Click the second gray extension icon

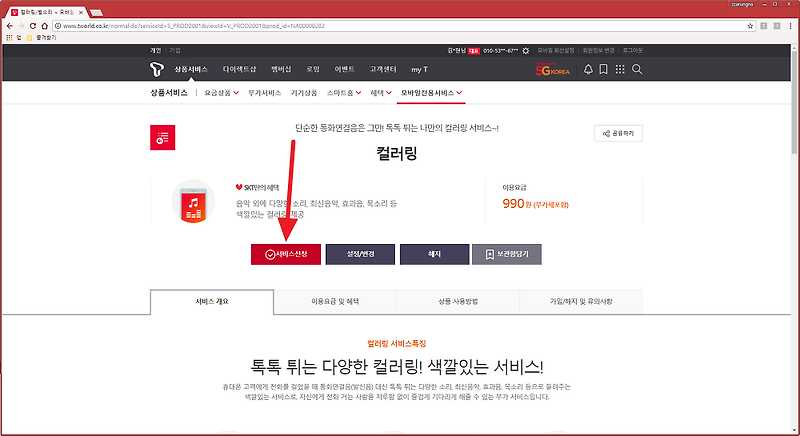pos(777,25)
